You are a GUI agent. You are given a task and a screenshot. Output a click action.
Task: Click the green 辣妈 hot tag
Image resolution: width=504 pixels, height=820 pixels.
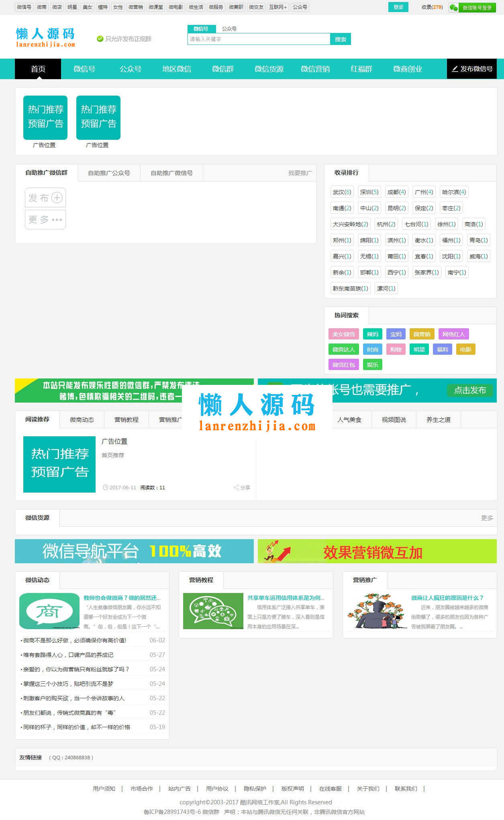point(373,334)
